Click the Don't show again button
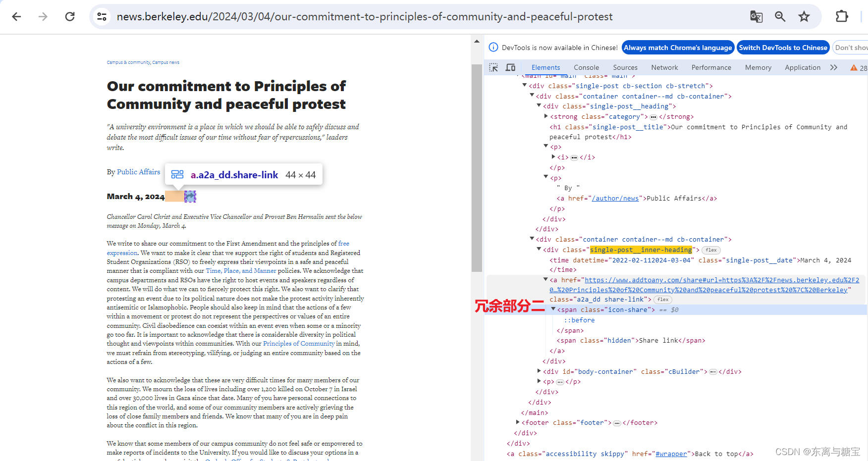The width and height of the screenshot is (868, 461). coord(851,48)
